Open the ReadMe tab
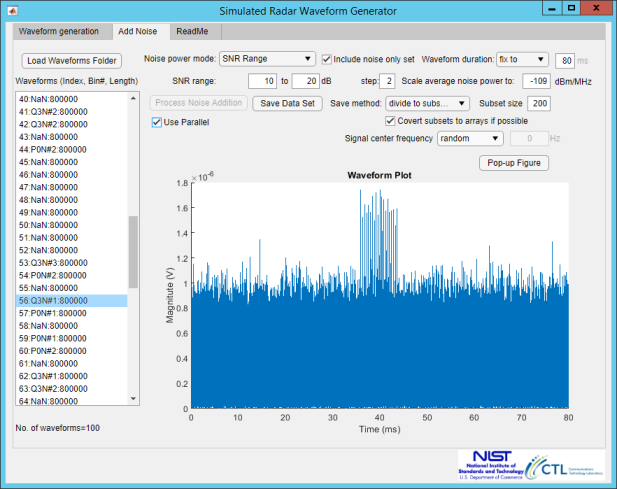Screen dimensions: 617x489 (x=192, y=31)
